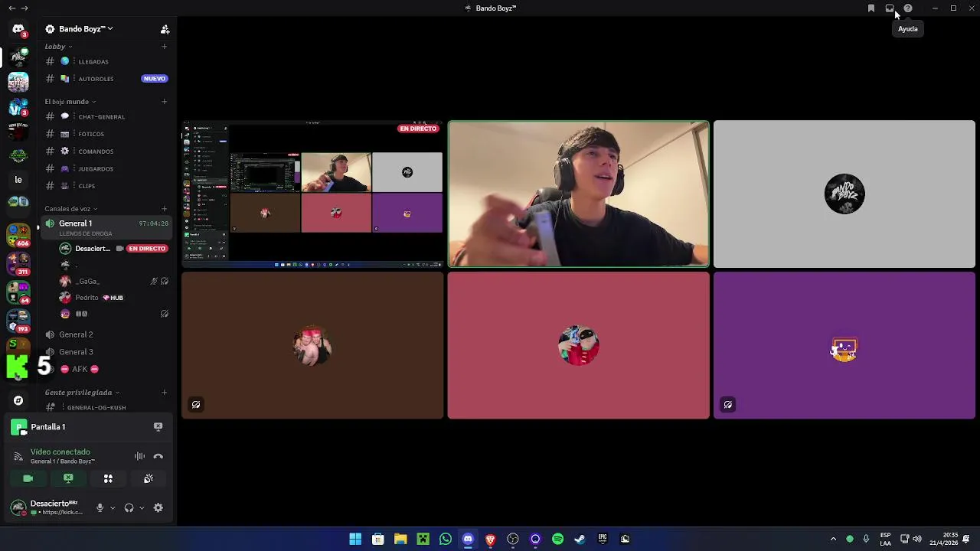The image size is (980, 551).
Task: Open user settings gear icon
Action: [158, 507]
